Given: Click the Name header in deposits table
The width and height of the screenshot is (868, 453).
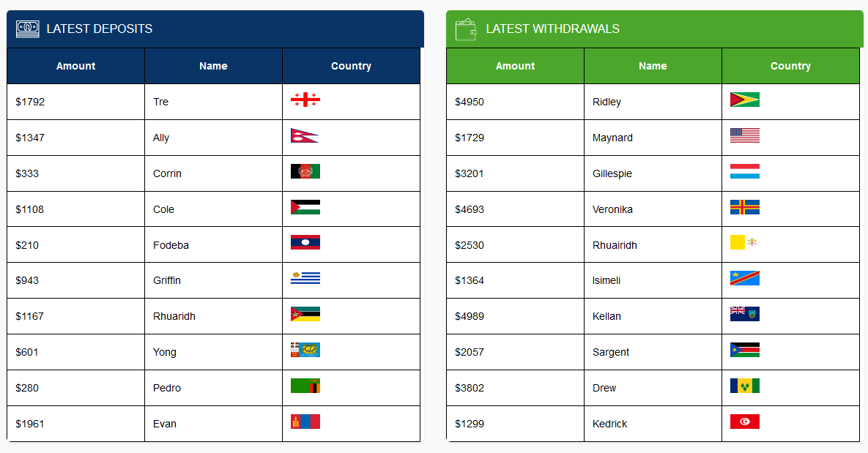Looking at the screenshot, I should [213, 66].
